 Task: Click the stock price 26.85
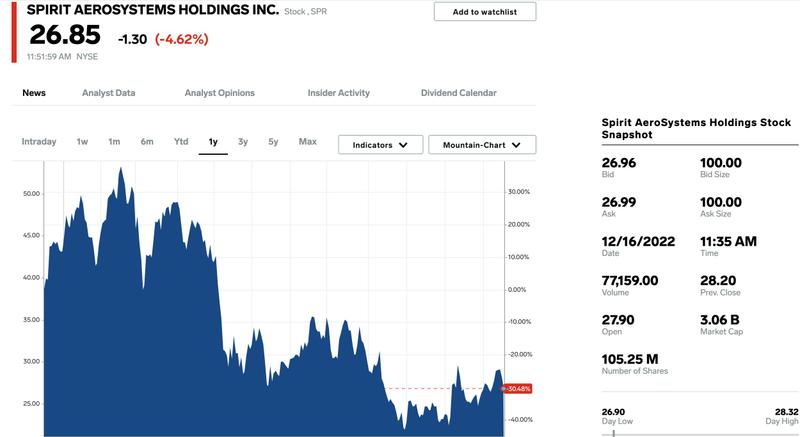pos(65,35)
